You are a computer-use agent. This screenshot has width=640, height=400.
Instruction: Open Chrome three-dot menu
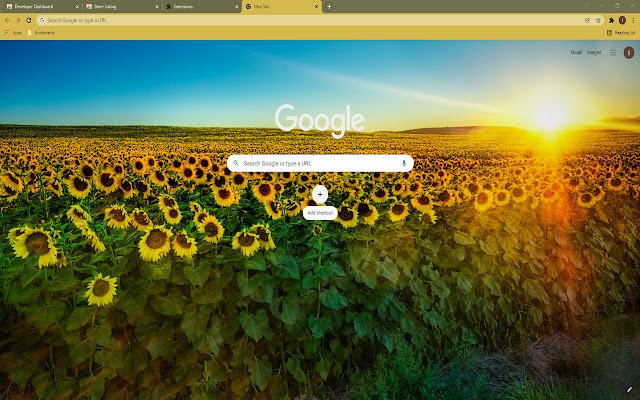633,20
